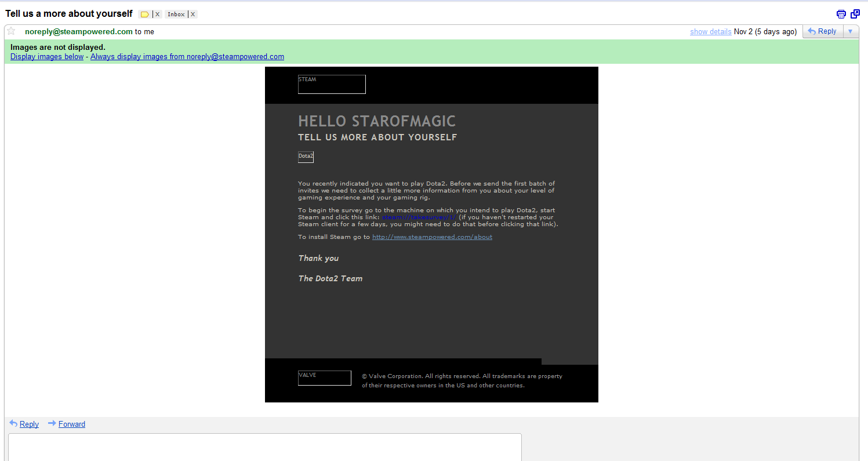The width and height of the screenshot is (868, 461).
Task: Click the VALVE image placeholder
Action: (325, 378)
